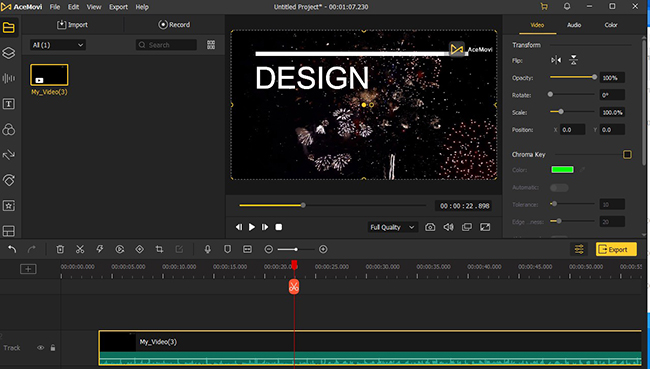The height and width of the screenshot is (369, 650).
Task: Select the My_Video(3) media thumbnail
Action: point(49,75)
